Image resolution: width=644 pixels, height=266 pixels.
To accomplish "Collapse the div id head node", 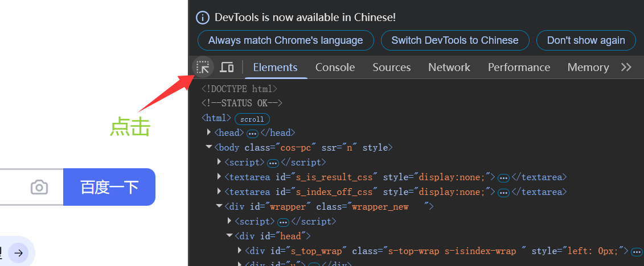I will (x=229, y=235).
